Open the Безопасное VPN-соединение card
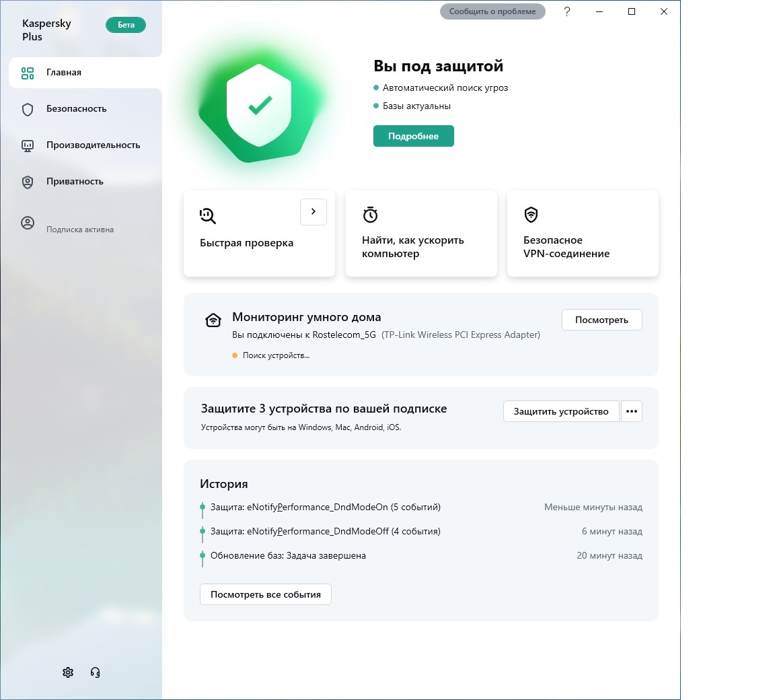The width and height of the screenshot is (775, 700). coord(583,234)
